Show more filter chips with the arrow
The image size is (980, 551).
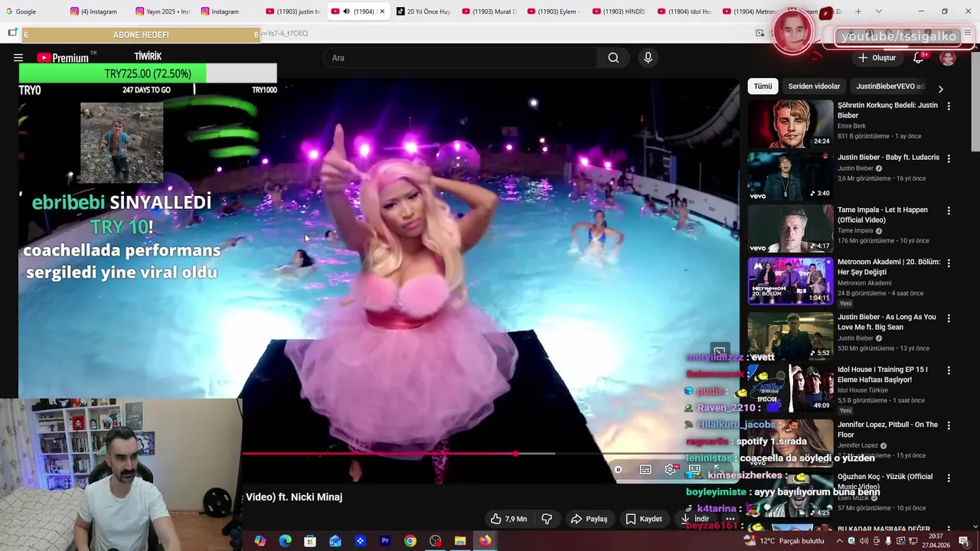coord(941,89)
